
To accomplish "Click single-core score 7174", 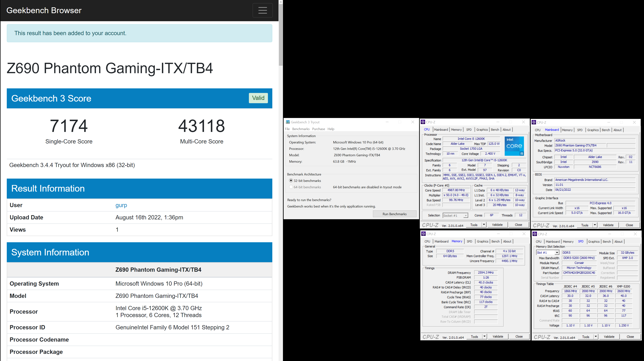I will pyautogui.click(x=69, y=126).
